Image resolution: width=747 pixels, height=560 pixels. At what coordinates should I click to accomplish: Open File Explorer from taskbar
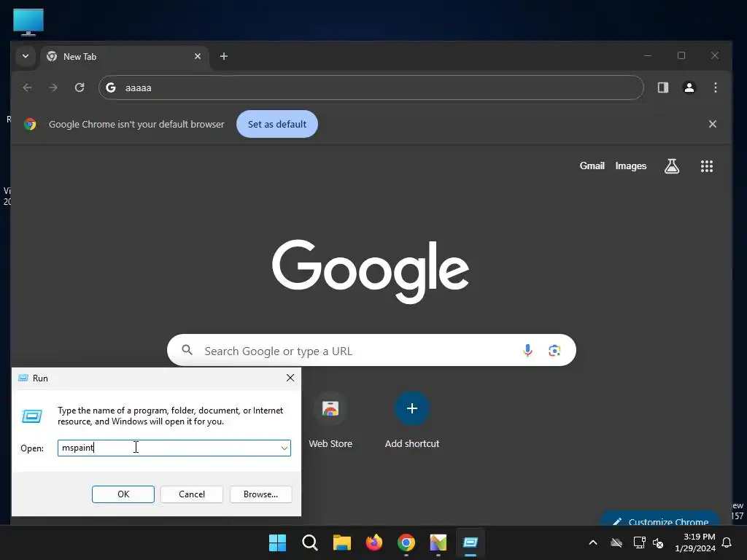coord(341,542)
